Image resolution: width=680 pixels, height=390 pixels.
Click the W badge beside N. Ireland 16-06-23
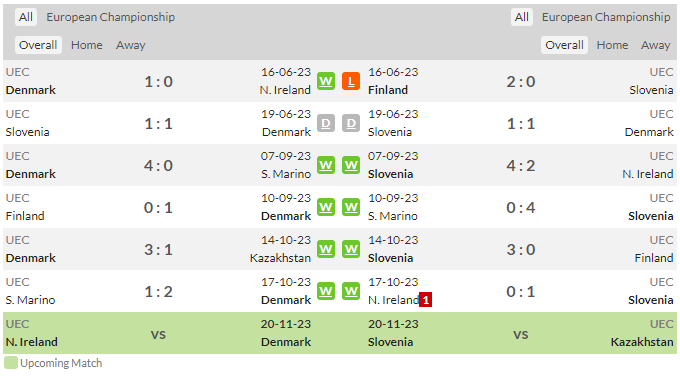326,81
